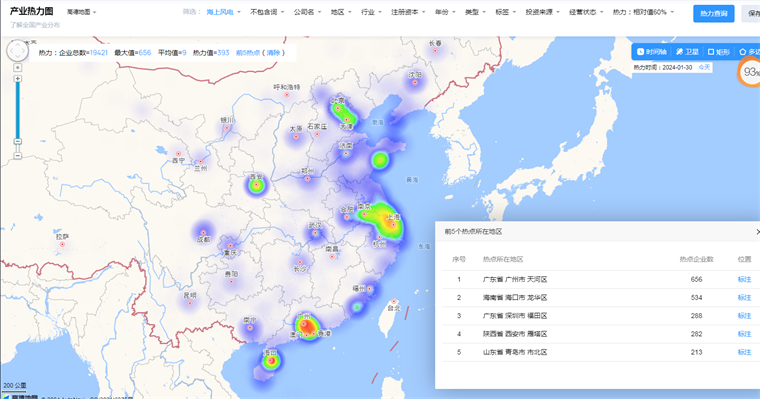The image size is (760, 399).
Task: Click the 成都 city marker
Action: (204, 233)
